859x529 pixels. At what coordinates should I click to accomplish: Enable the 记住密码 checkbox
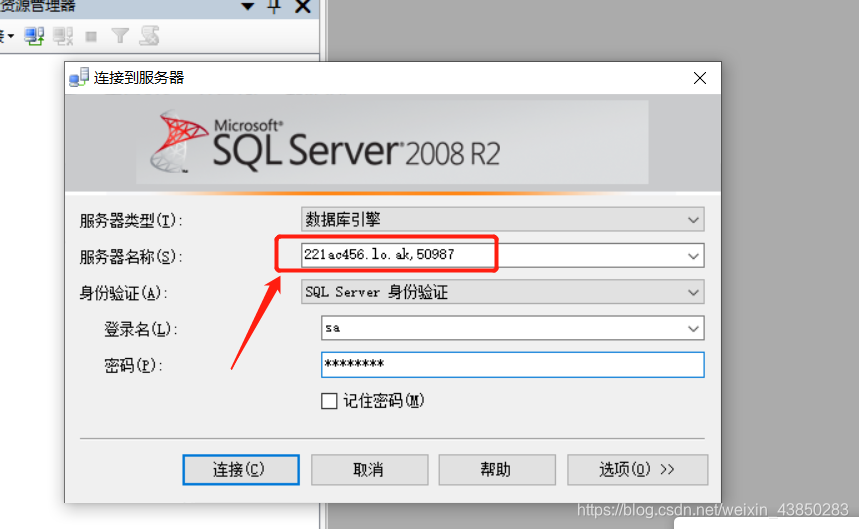tap(329, 401)
